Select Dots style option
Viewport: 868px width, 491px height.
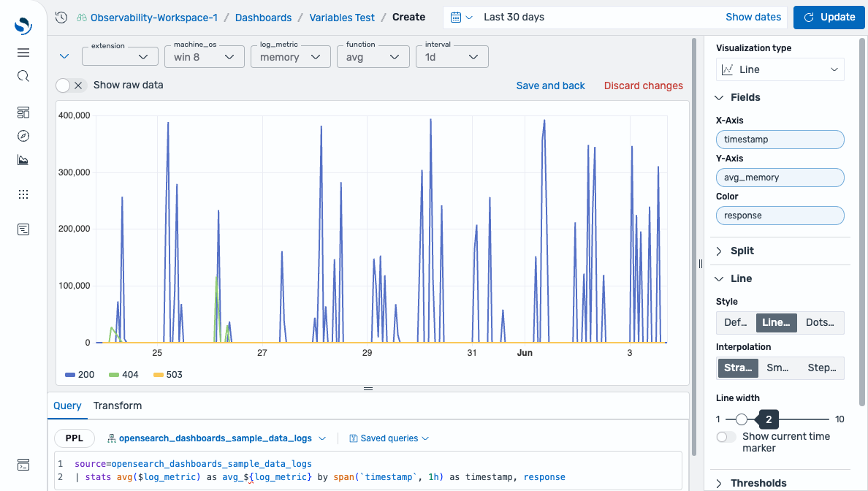(x=820, y=323)
